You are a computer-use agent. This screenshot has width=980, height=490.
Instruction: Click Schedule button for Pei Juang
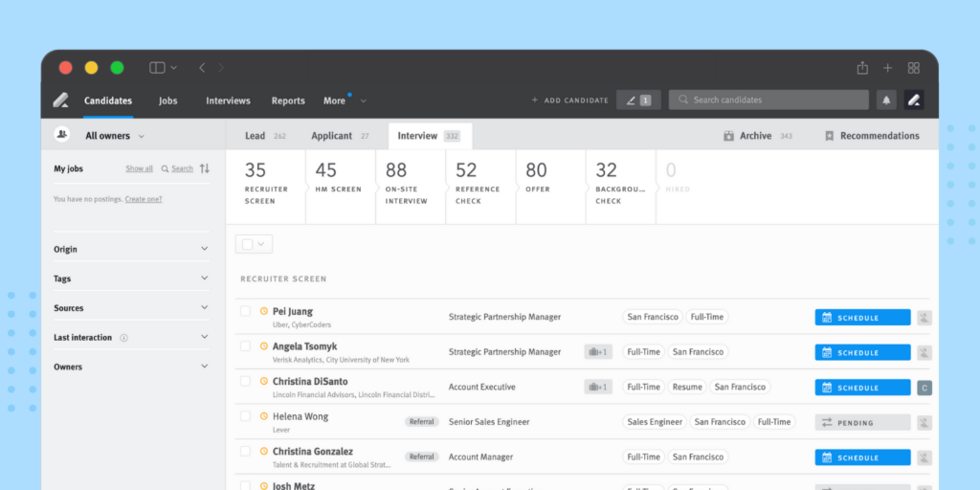862,318
